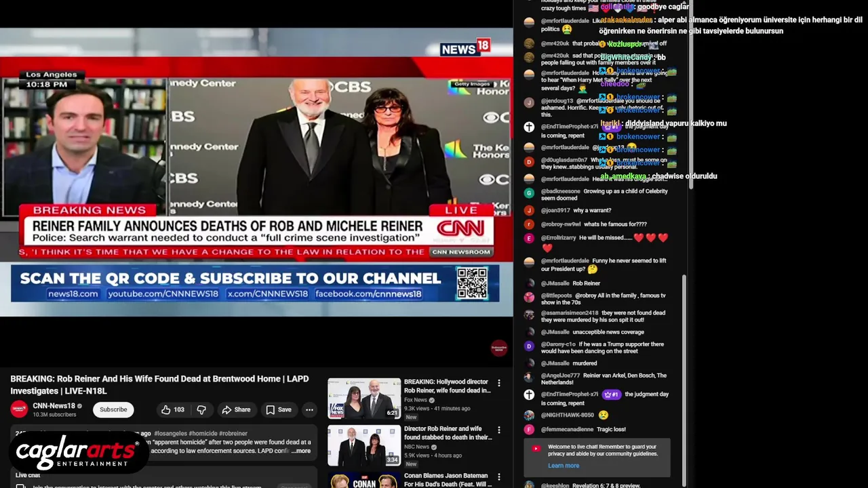Open @badkneesone's avatar in chat
868x488 pixels.
coord(529,192)
